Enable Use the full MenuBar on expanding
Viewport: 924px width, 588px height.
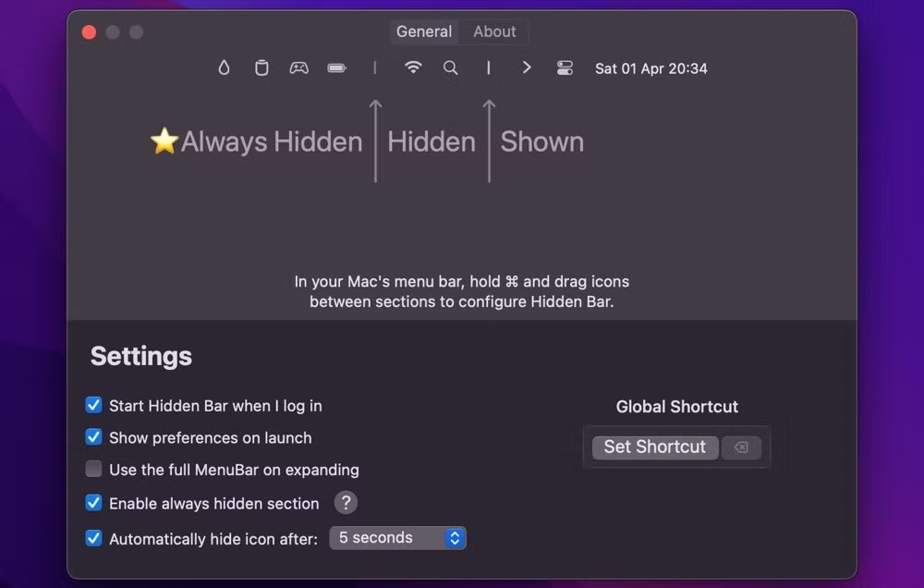tap(93, 470)
